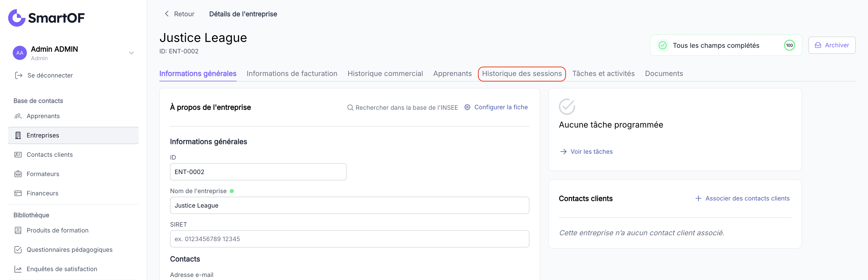The height and width of the screenshot is (280, 868).
Task: Open Financeurs in the sidebar
Action: [x=42, y=193]
